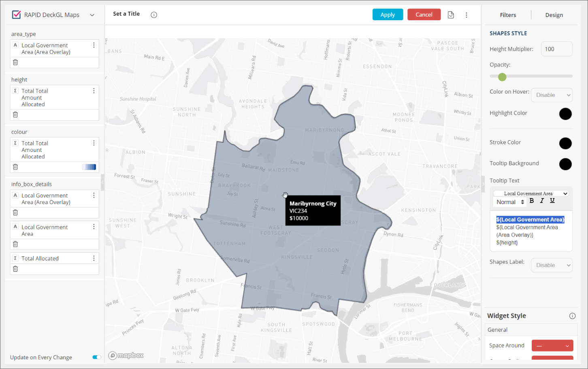Viewport: 588px width, 369px height.
Task: Click the SHAPES STYLE section heading
Action: coord(508,33)
